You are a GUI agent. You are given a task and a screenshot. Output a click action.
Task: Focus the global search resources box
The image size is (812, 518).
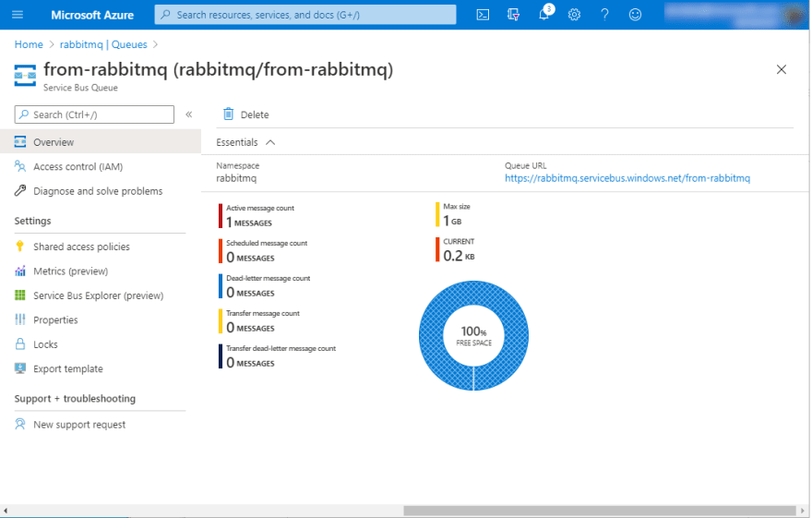305,15
